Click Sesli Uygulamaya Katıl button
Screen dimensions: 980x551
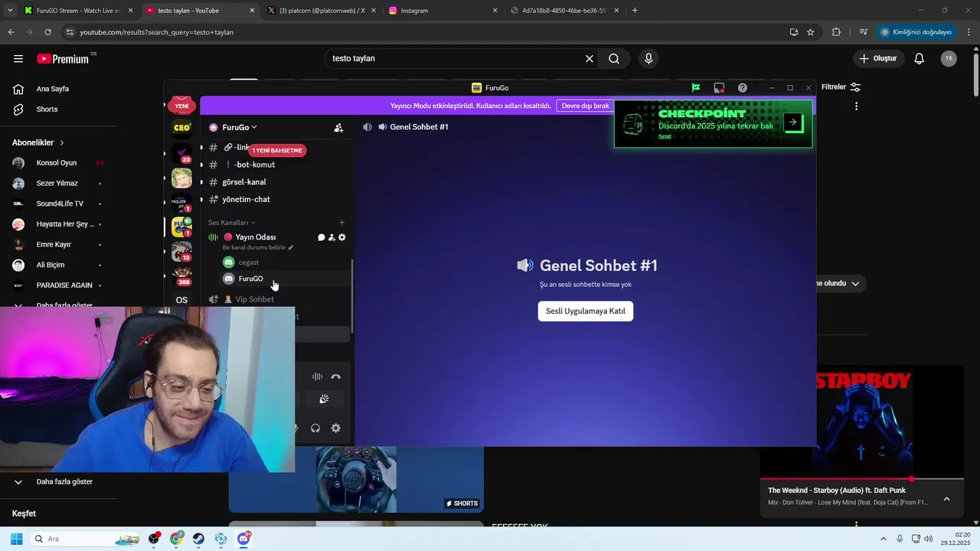click(586, 311)
